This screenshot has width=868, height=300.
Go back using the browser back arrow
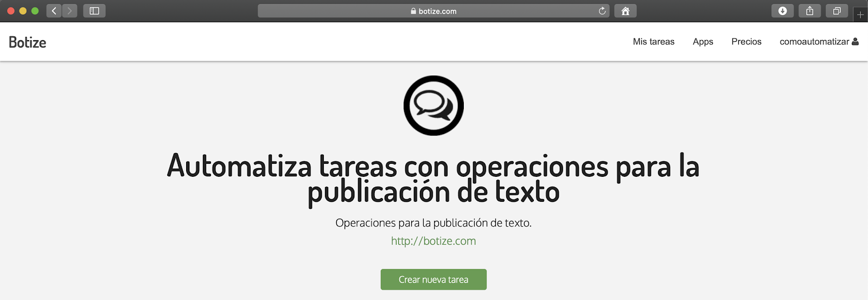(54, 11)
